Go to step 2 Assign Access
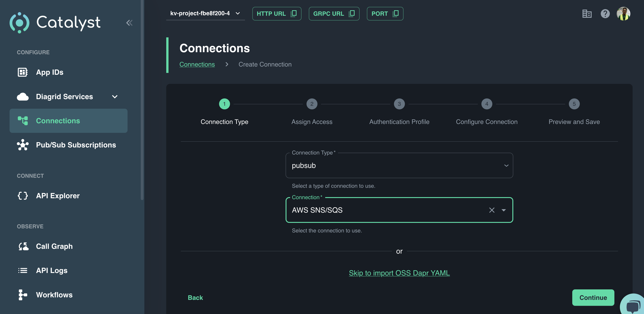This screenshot has height=314, width=644. click(x=312, y=104)
